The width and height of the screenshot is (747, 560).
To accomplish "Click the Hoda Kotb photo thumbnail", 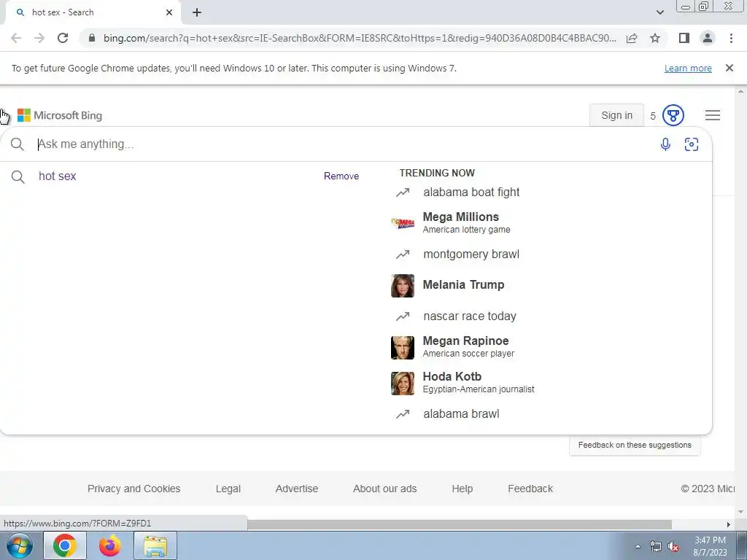I will click(403, 384).
